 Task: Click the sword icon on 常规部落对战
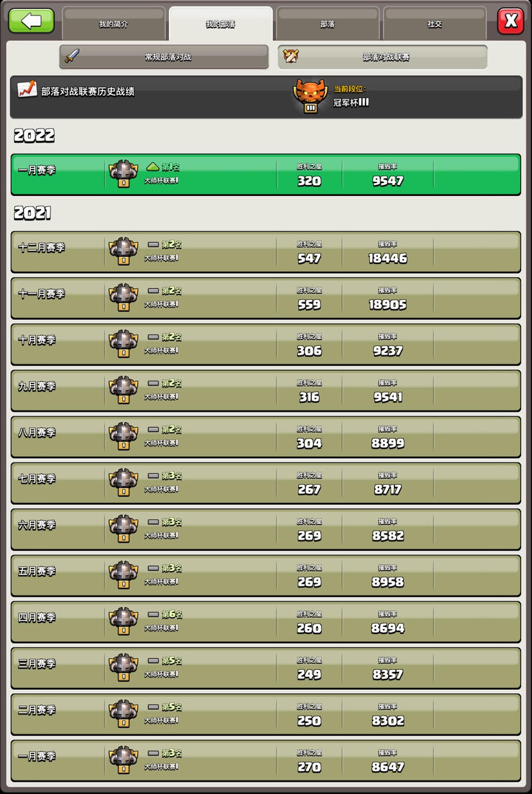72,56
